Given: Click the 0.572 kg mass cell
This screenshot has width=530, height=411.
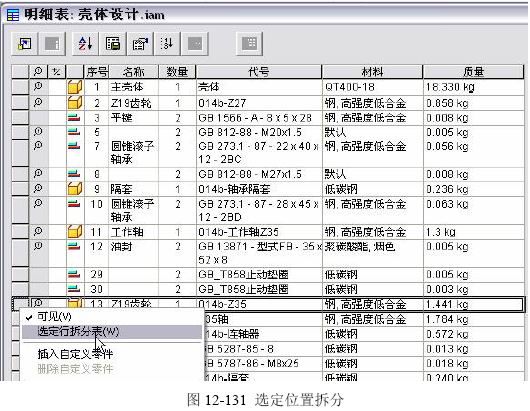Looking at the screenshot, I should pos(473,334).
